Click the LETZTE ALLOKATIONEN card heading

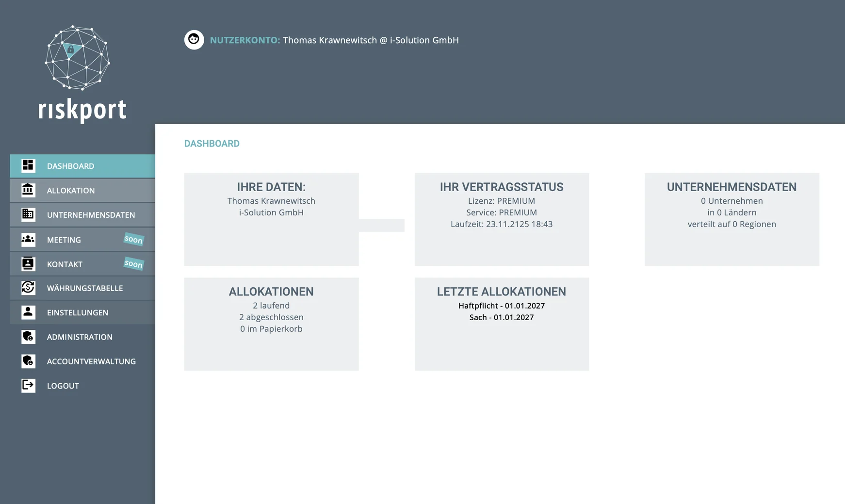(x=502, y=292)
